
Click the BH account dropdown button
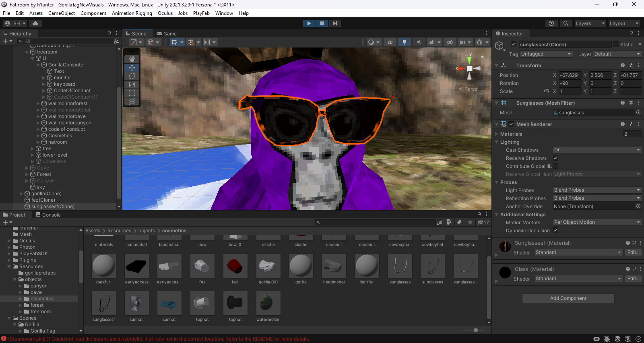pyautogui.click(x=15, y=23)
